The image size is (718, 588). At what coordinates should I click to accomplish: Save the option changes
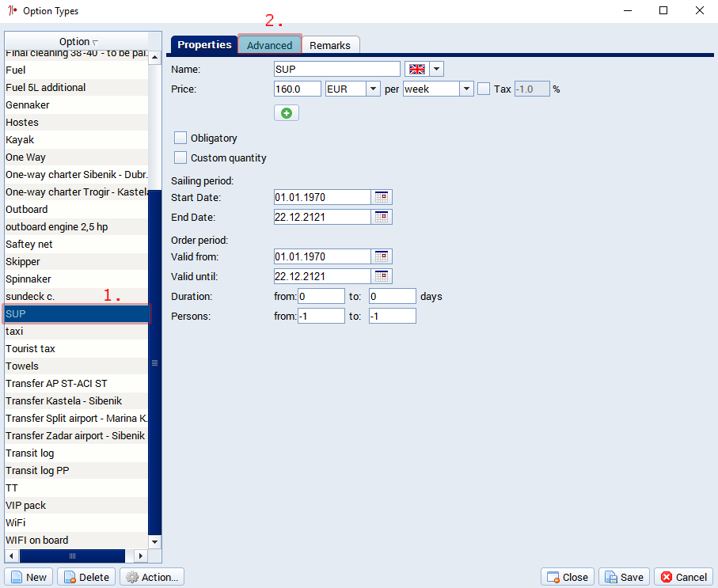coord(624,577)
